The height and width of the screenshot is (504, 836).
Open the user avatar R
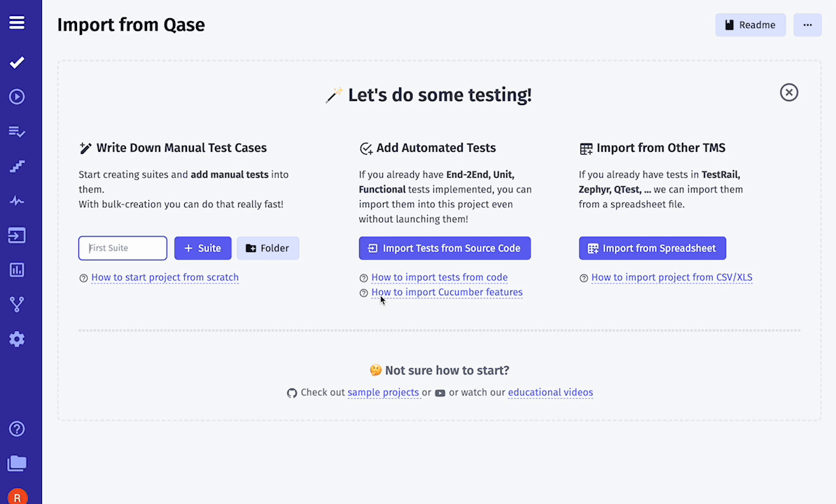[x=17, y=496]
